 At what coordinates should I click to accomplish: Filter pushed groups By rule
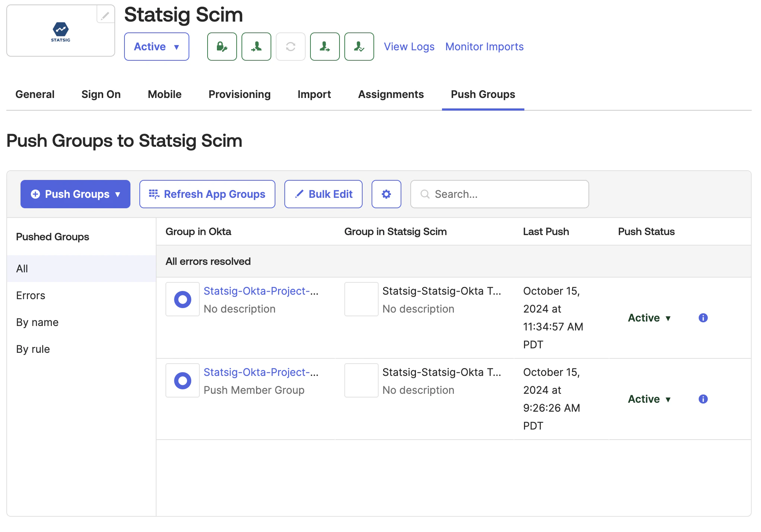coord(33,349)
